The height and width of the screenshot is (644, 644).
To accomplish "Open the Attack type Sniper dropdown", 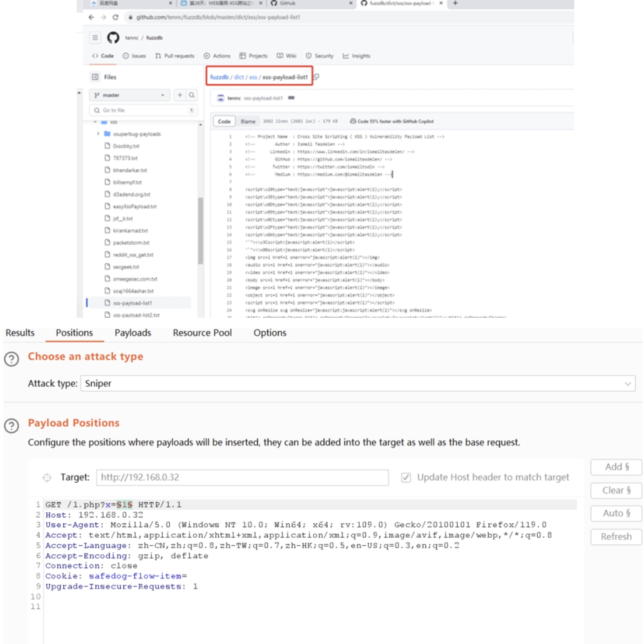I will click(358, 383).
